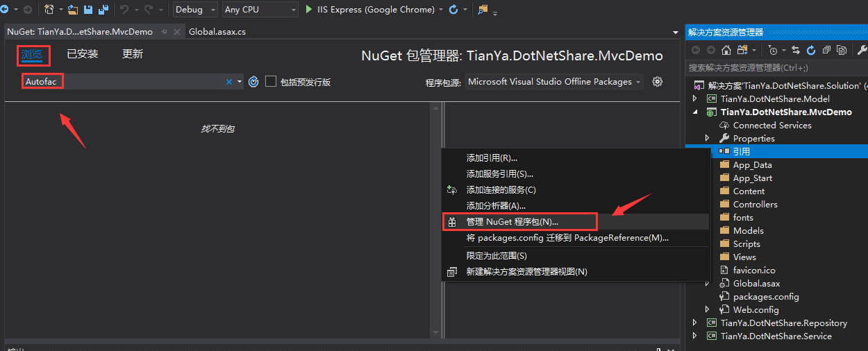Collapse TianYa.DotNetShare.MvcDemo project node

point(695,112)
